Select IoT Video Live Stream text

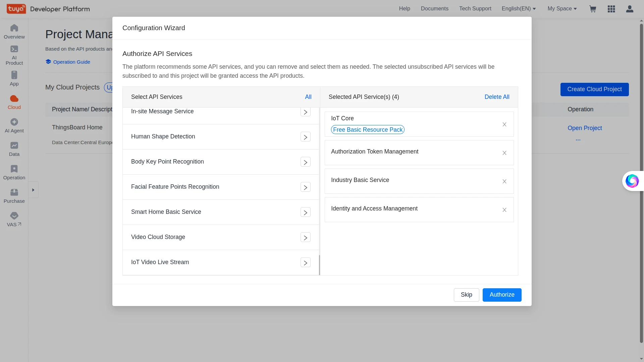pos(160,262)
